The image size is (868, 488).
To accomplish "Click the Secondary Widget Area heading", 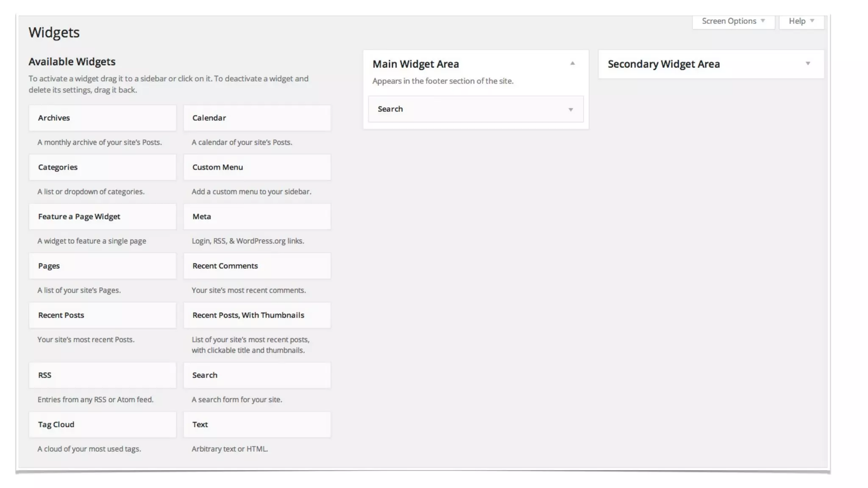I will point(664,64).
